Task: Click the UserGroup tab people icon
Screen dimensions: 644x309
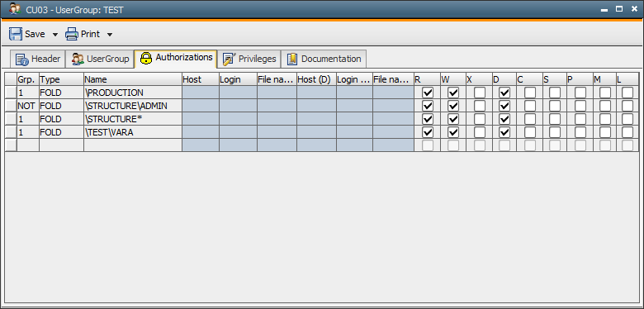Action: tap(78, 59)
